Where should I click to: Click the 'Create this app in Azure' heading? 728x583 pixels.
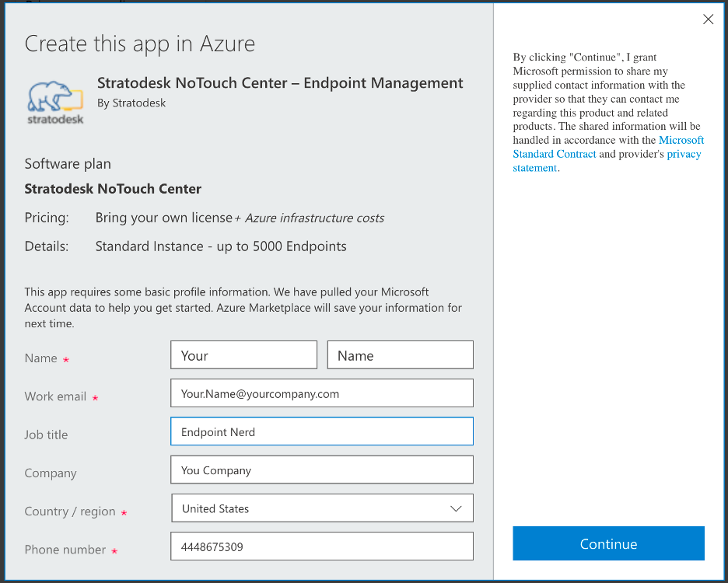[140, 44]
